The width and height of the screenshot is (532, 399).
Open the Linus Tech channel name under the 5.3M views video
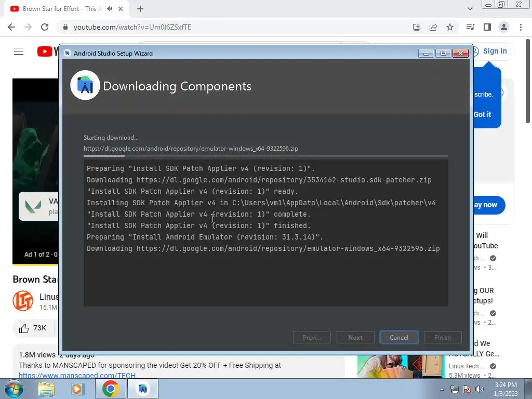[x=466, y=366]
